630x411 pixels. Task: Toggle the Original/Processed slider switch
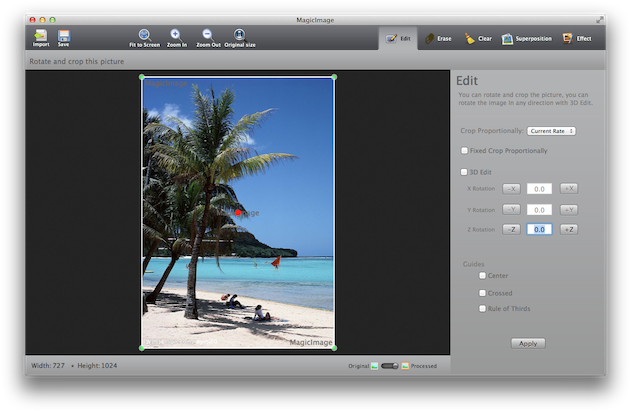(x=390, y=366)
